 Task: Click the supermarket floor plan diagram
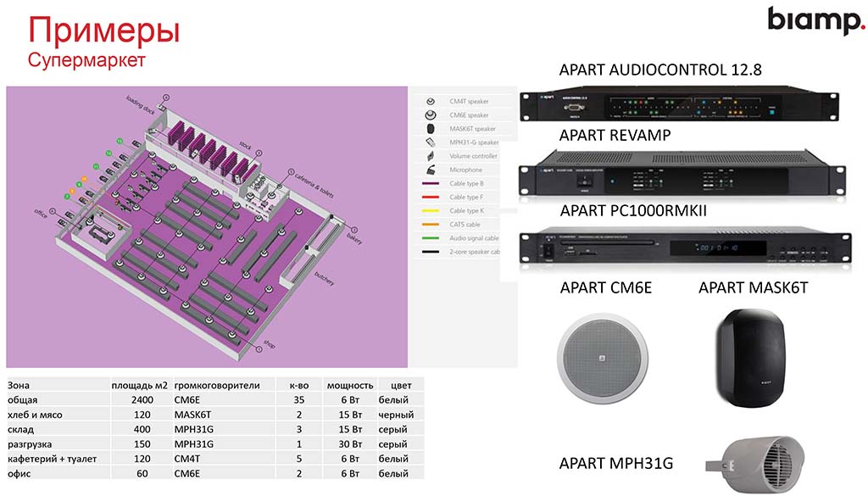point(207,227)
